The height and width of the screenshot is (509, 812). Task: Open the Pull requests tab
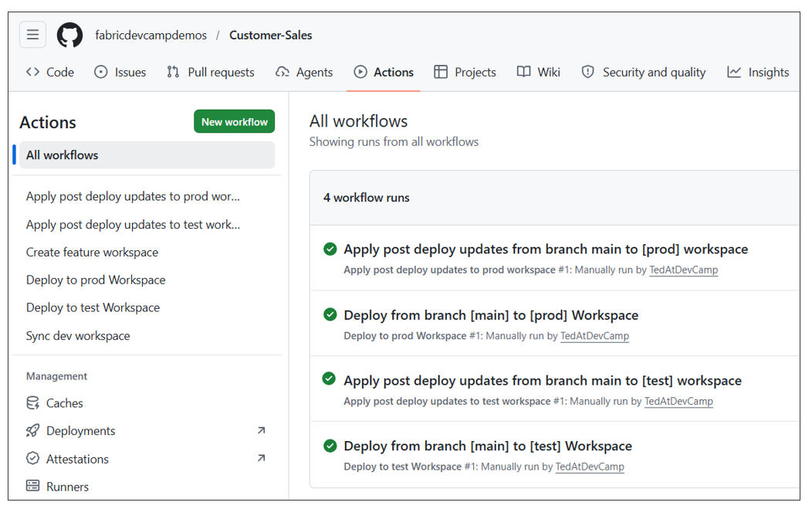[x=210, y=72]
